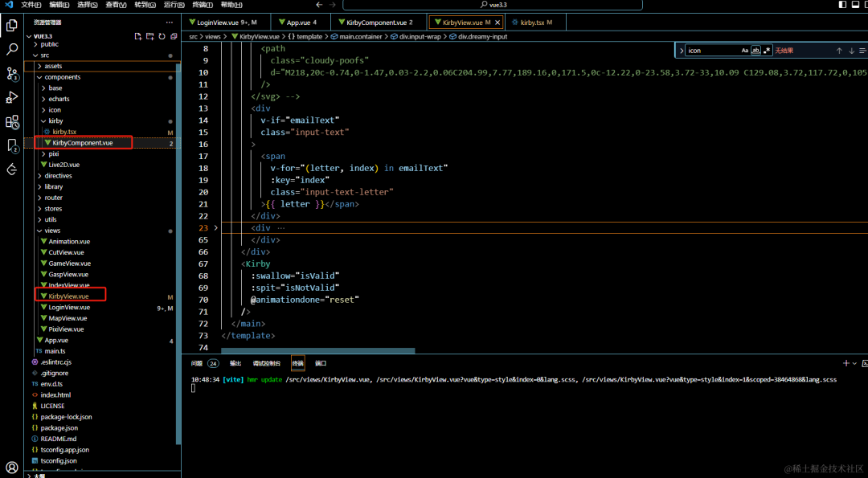Open the Run and Debug view
The height and width of the screenshot is (478, 868).
[11, 98]
